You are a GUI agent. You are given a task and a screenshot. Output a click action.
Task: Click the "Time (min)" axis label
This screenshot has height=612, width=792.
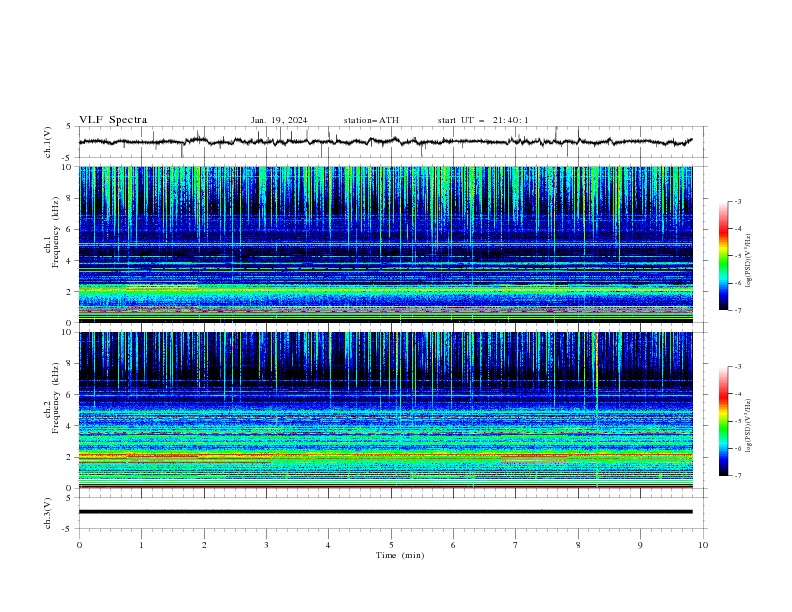pyautogui.click(x=400, y=555)
